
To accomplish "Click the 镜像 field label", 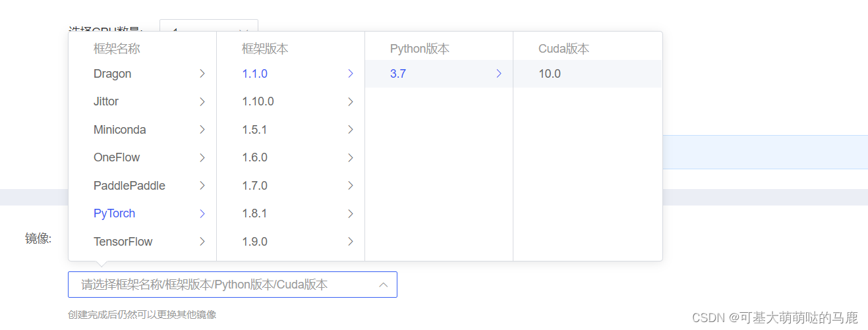I will [38, 238].
